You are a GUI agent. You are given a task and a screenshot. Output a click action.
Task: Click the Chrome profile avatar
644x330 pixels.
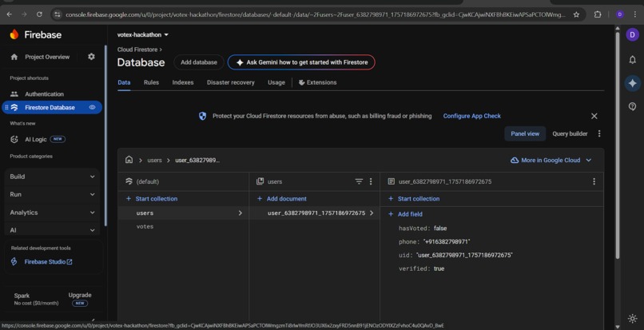coord(620,14)
